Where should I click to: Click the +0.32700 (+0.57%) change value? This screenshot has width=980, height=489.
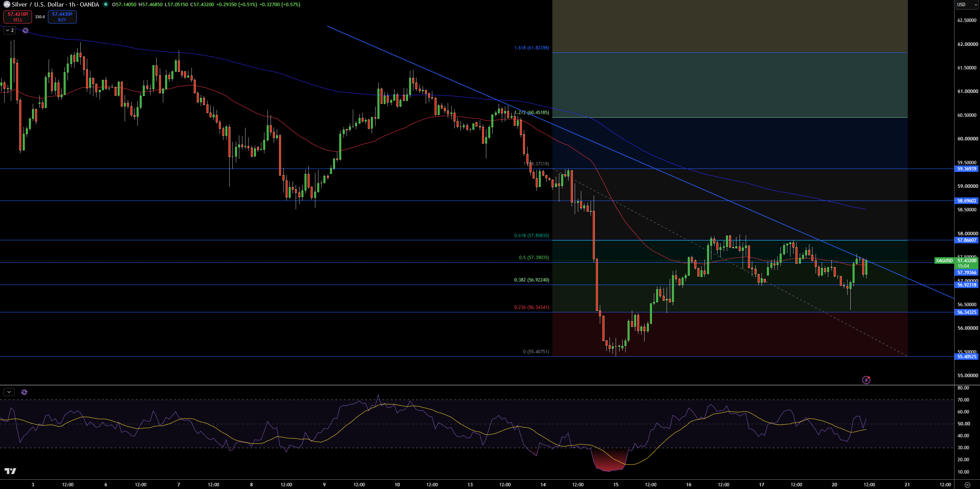click(x=279, y=5)
